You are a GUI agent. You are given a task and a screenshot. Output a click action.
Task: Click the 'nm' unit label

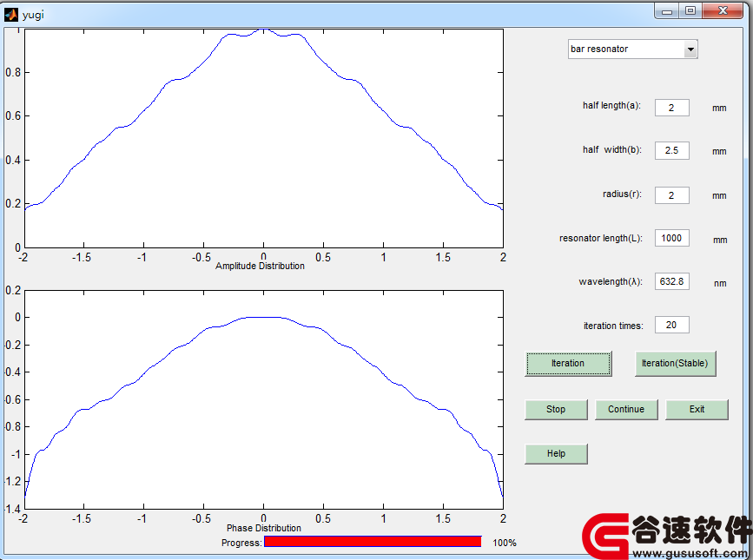(720, 284)
